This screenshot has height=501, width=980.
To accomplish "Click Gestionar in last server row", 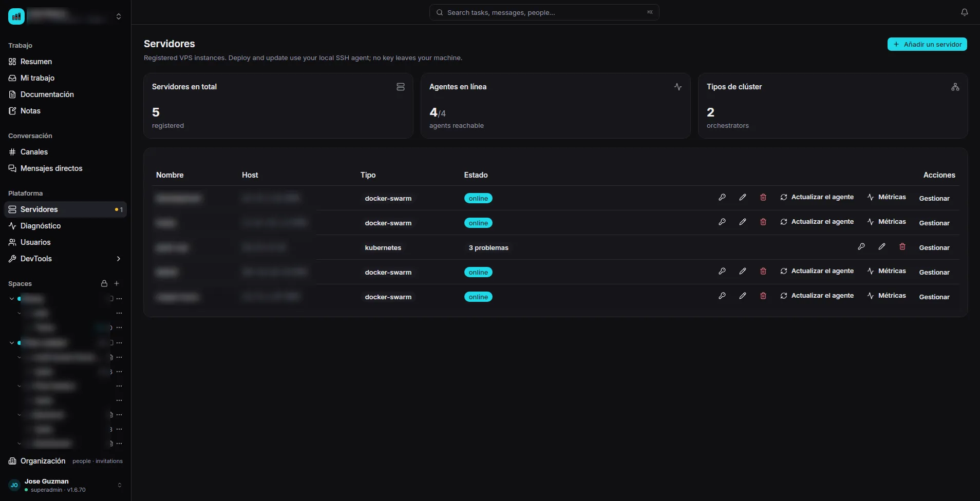I will click(934, 297).
